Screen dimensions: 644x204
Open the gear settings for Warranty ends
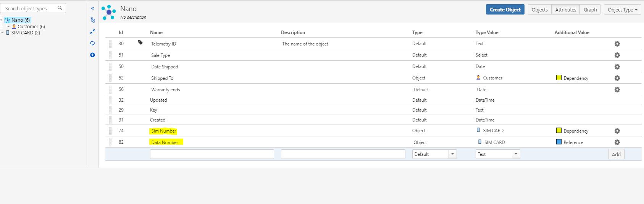617,89
